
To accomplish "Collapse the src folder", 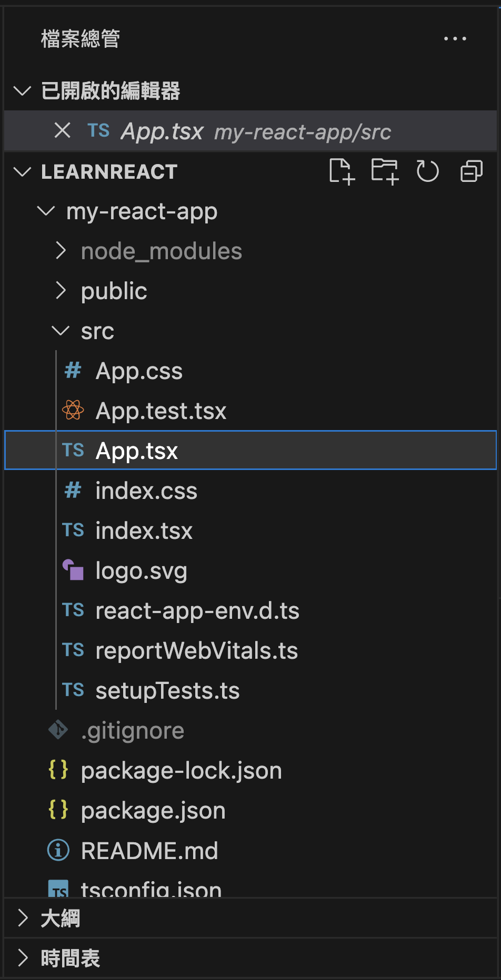I will [x=61, y=331].
